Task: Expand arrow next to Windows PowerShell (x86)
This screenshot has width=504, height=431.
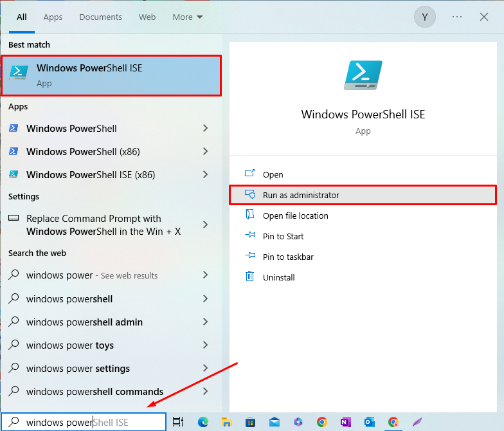Action: [x=206, y=152]
